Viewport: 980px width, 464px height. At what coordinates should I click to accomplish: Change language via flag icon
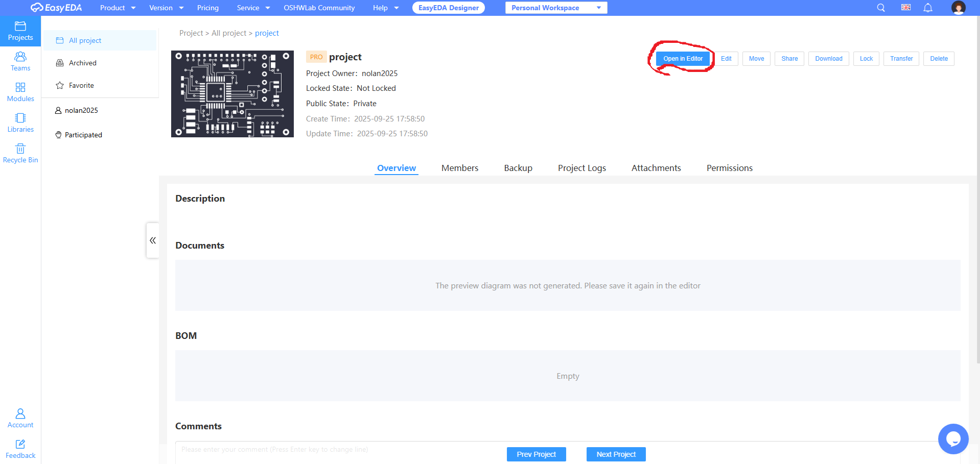(x=906, y=8)
